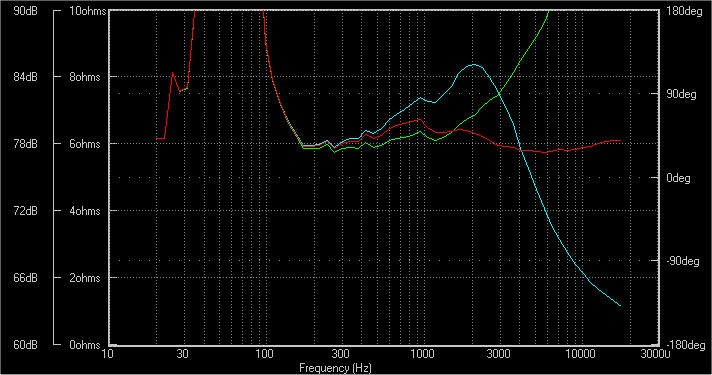This screenshot has width=712, height=375.
Task: Click the 4ohms axis label
Action: (85, 211)
